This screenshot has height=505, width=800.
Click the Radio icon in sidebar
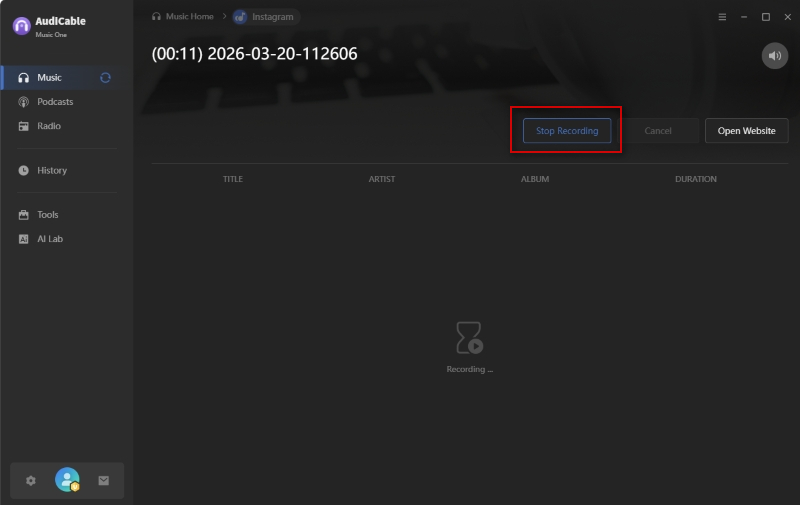(x=23, y=126)
